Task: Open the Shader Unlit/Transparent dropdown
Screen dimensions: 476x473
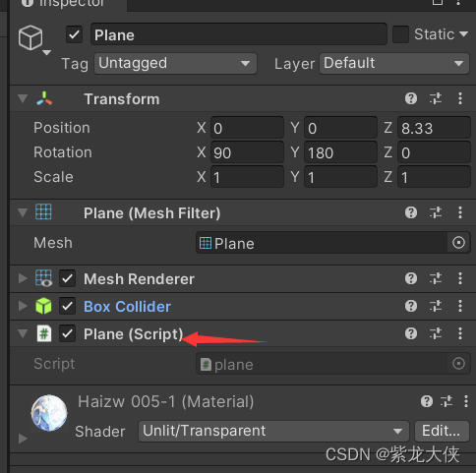Action: [x=273, y=431]
